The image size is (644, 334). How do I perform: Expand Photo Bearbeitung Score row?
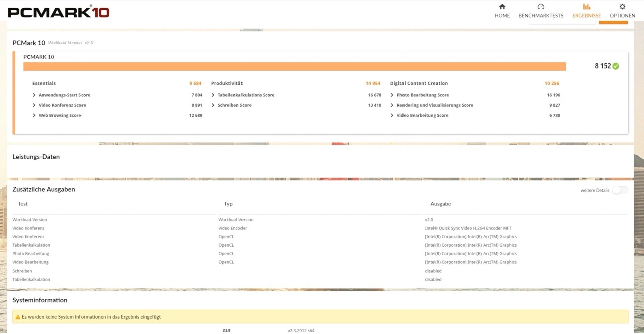click(x=392, y=95)
